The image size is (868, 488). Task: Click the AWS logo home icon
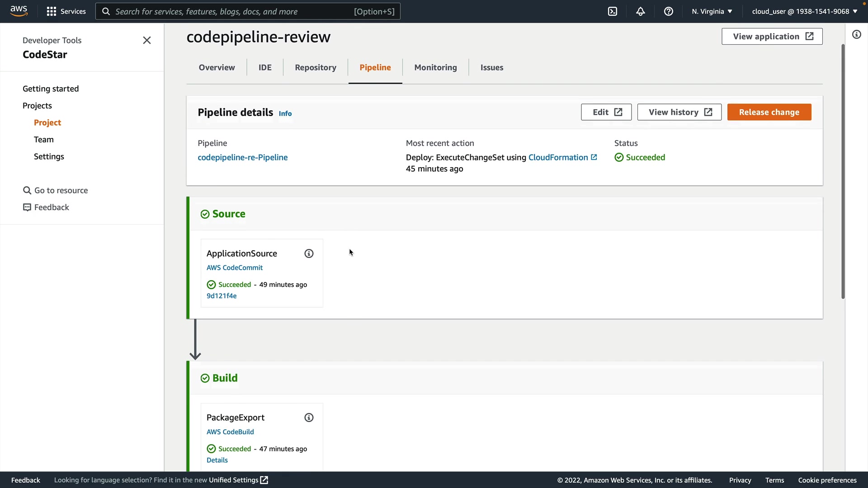point(19,11)
